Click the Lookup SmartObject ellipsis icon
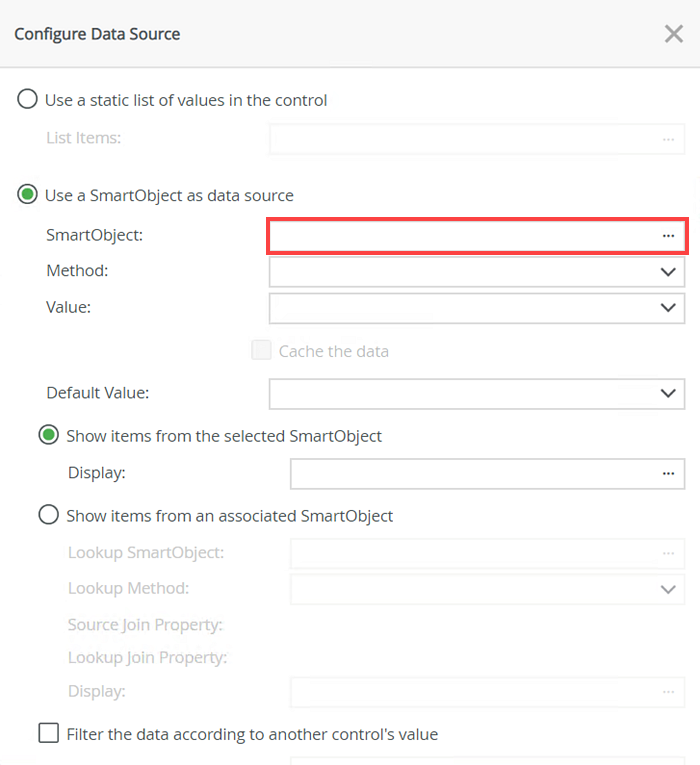Screen dimensions: 700x765 [x=668, y=553]
